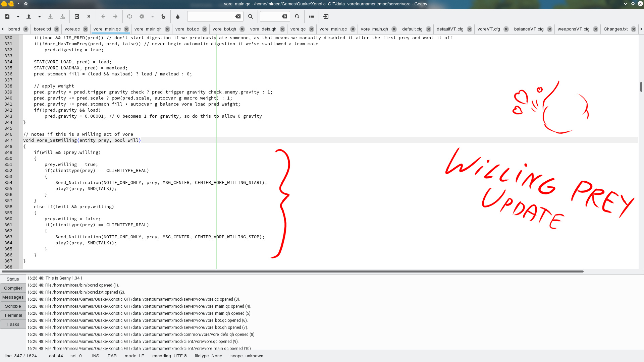Click the close current file toolbar icon
Image resolution: width=644 pixels, height=362 pixels.
click(x=89, y=16)
